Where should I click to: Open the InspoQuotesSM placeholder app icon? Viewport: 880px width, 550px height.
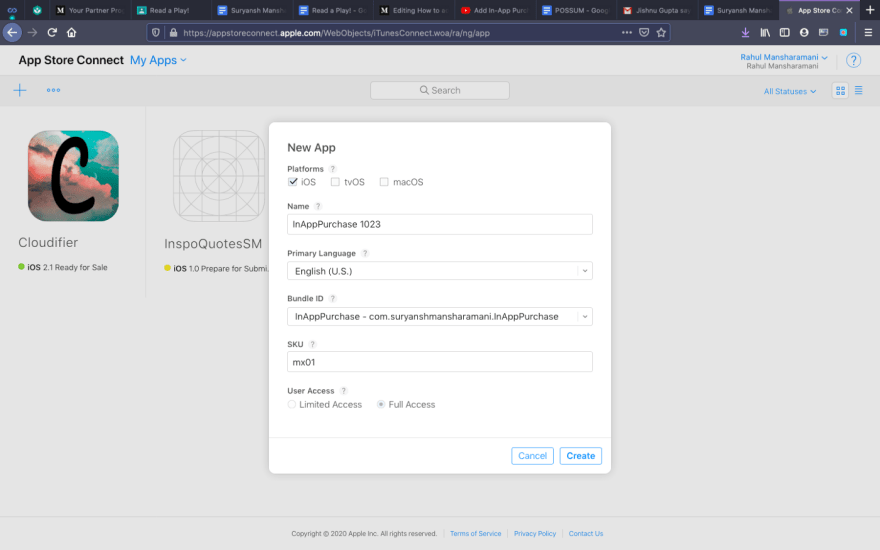[x=219, y=176]
